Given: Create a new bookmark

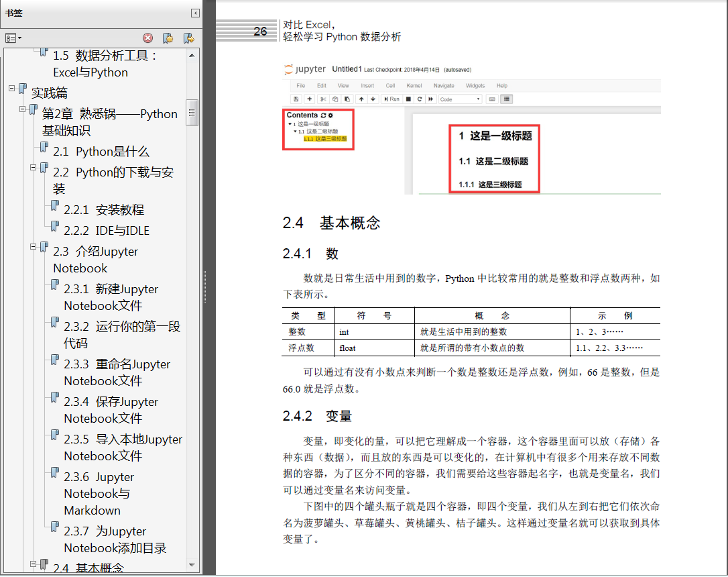Looking at the screenshot, I should [168, 38].
